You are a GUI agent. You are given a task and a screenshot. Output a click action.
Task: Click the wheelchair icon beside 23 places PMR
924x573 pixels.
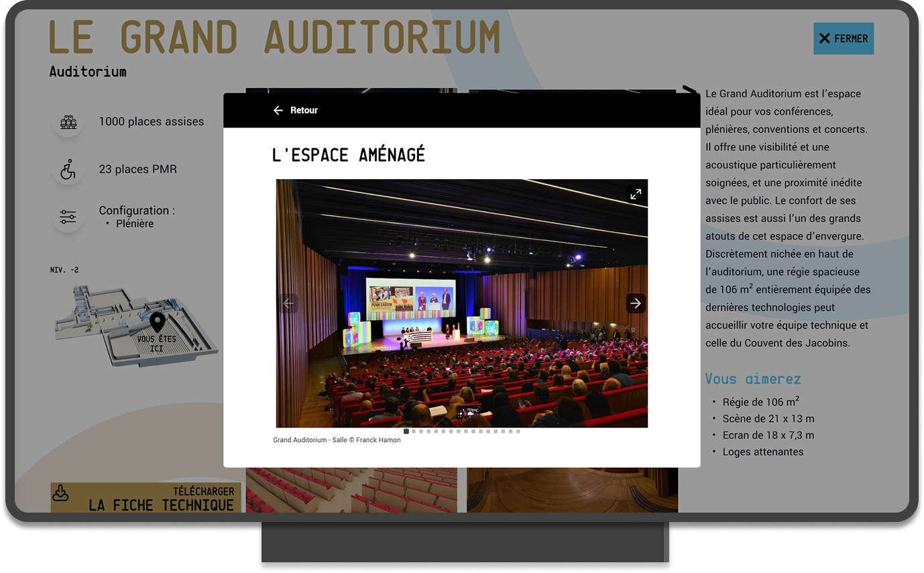click(x=68, y=170)
